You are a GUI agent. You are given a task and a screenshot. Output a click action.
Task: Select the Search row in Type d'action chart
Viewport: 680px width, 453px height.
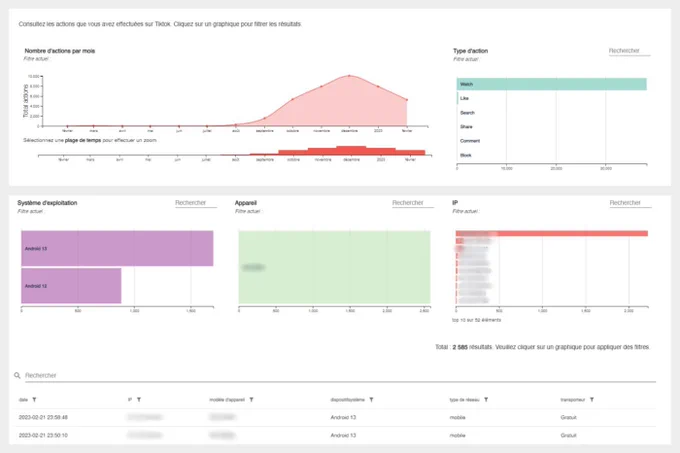467,113
